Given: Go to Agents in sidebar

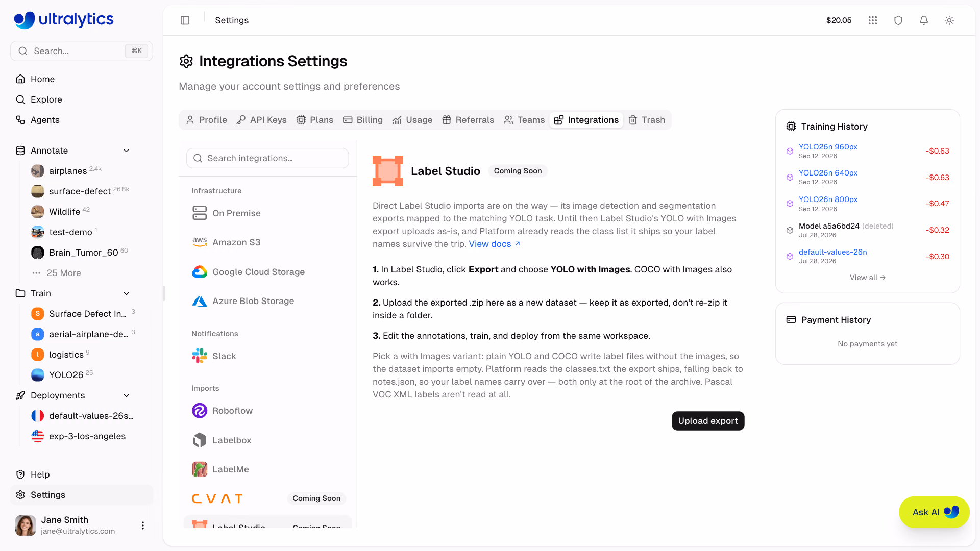Looking at the screenshot, I should point(45,120).
